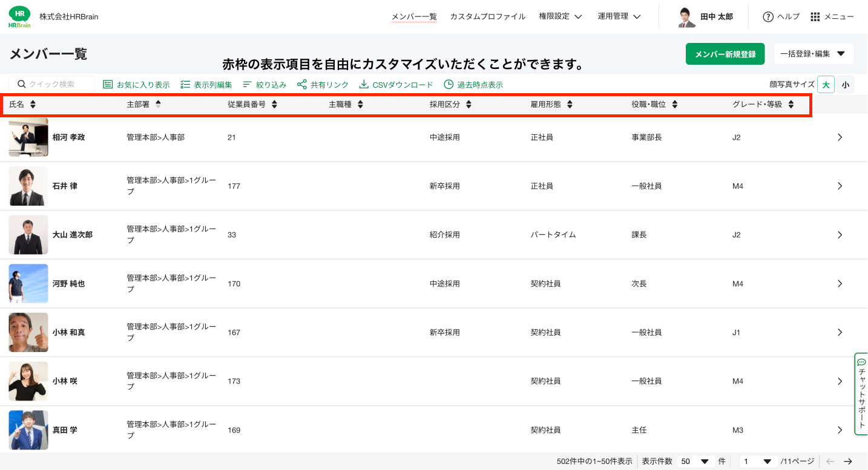Viewport: 868px width, 470px height.
Task: Open 表示列編集 column editor
Action: 206,85
